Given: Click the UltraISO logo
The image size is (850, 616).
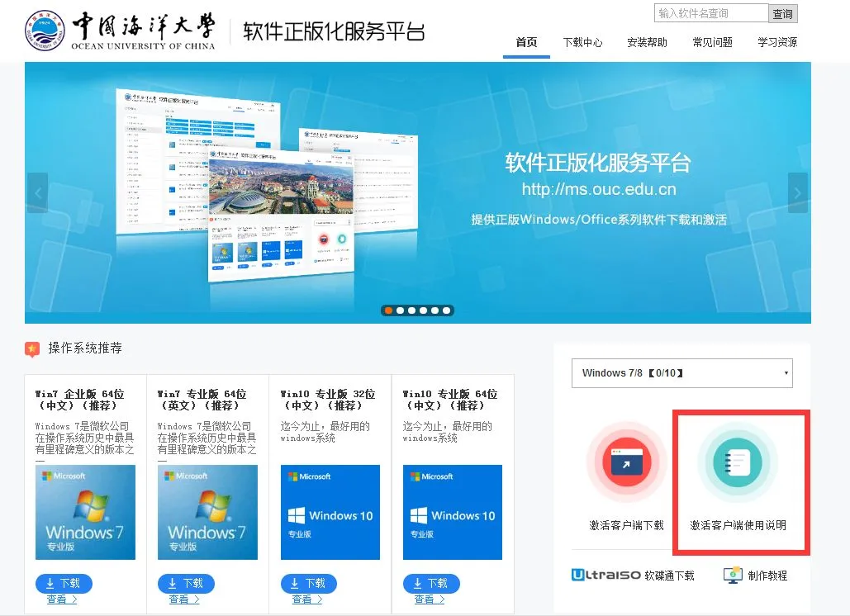Looking at the screenshot, I should (x=606, y=575).
